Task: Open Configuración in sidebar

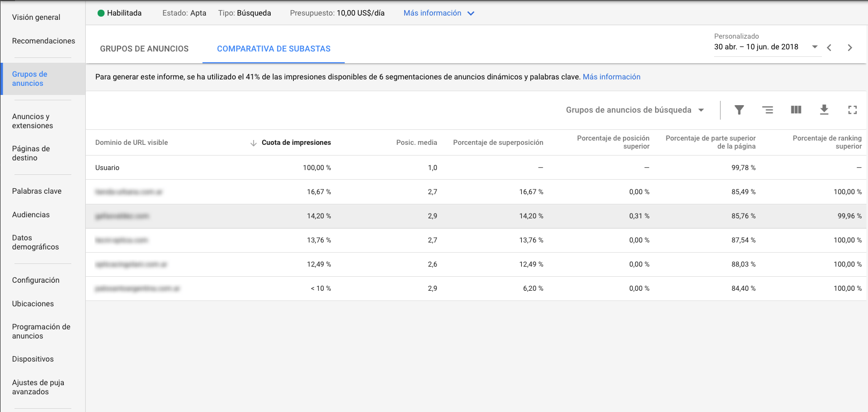Action: coord(36,280)
